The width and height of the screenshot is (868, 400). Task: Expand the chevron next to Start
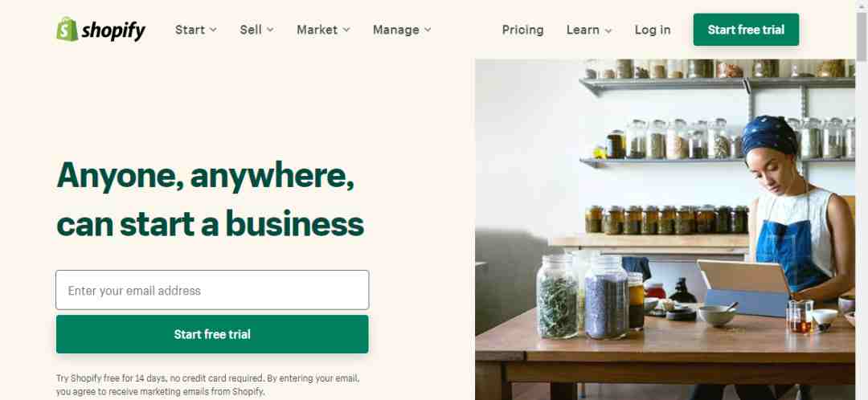[x=213, y=30]
